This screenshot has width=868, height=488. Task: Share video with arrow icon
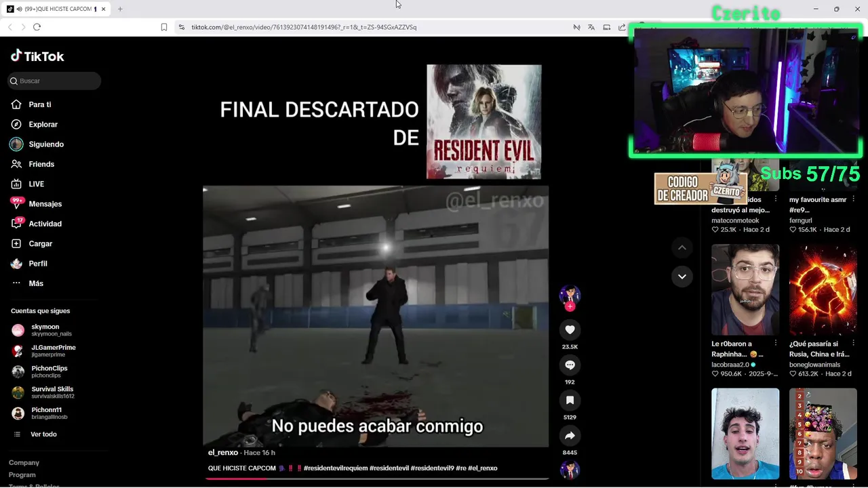(570, 435)
